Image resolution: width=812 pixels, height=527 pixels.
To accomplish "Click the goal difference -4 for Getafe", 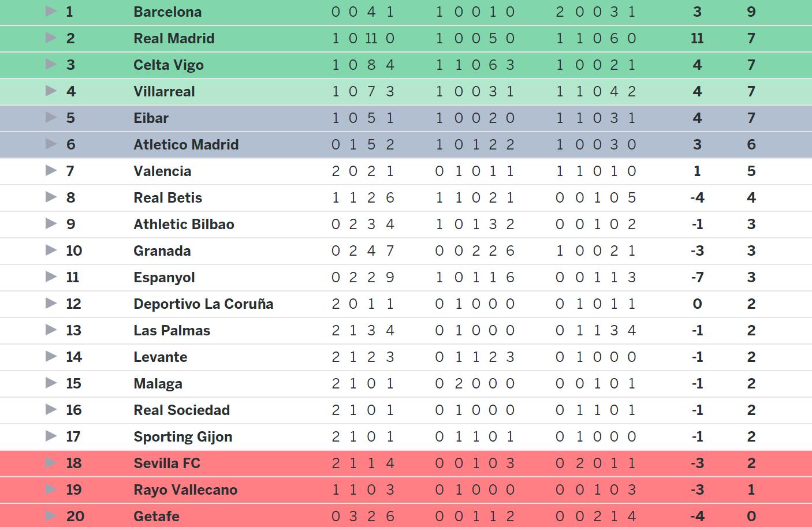I will click(696, 517).
